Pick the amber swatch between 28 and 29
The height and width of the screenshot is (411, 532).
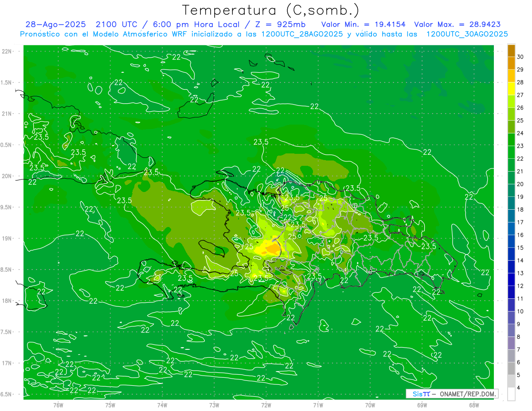(511, 76)
